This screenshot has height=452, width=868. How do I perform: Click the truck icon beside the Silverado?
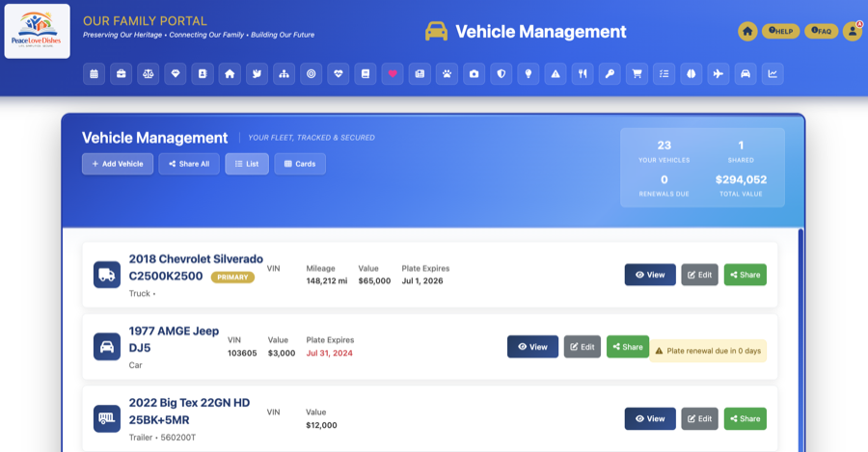(107, 275)
